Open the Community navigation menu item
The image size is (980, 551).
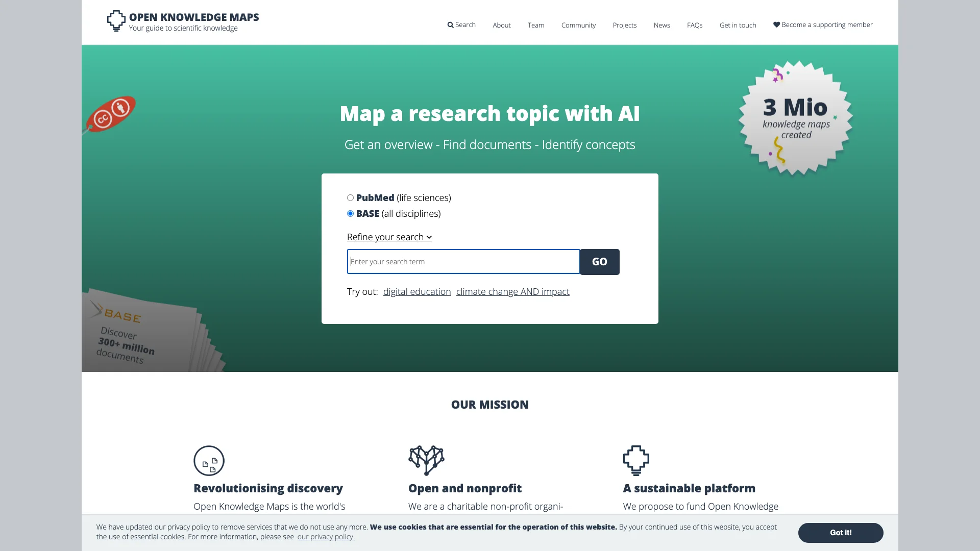pyautogui.click(x=578, y=25)
